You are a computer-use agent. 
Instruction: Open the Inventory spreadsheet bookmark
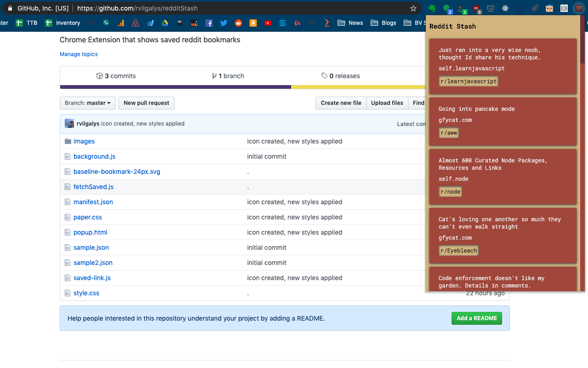(x=62, y=23)
